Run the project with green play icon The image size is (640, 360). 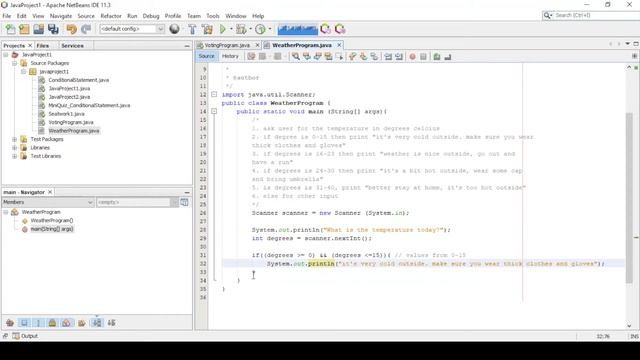222,29
